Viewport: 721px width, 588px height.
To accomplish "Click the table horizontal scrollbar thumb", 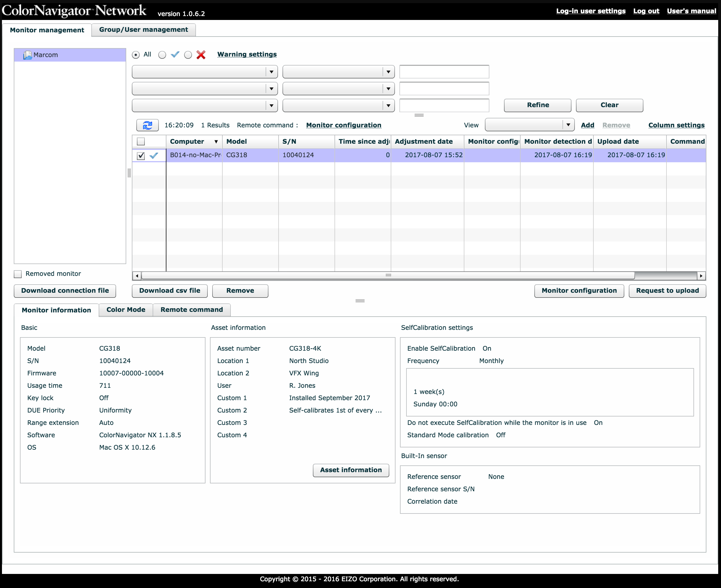I will click(388, 275).
